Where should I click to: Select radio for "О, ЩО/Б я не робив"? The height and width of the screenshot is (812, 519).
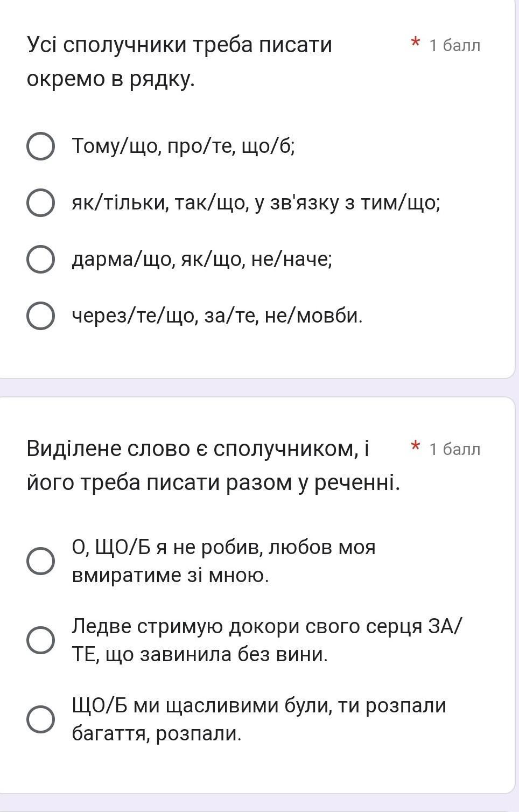click(40, 561)
